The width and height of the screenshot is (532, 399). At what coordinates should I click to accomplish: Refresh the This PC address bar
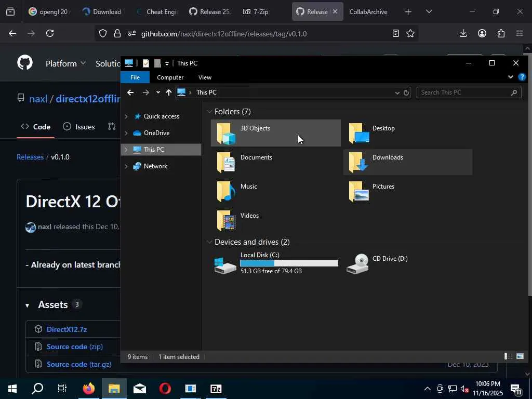click(406, 92)
